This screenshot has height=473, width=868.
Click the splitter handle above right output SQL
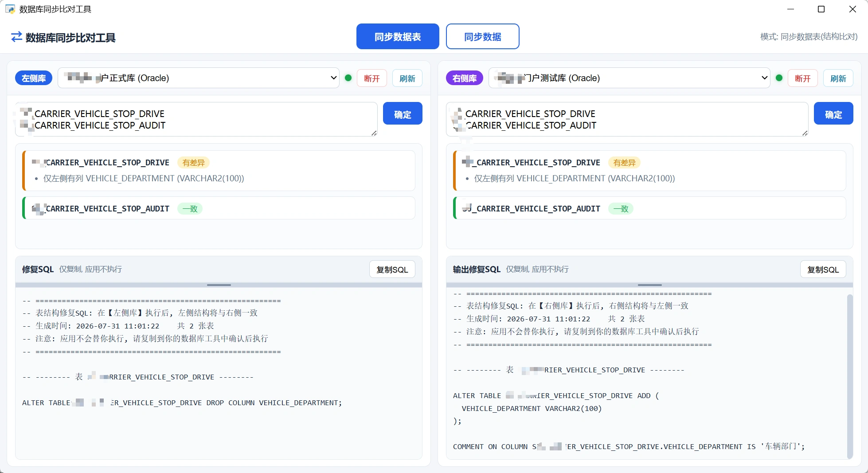point(650,285)
